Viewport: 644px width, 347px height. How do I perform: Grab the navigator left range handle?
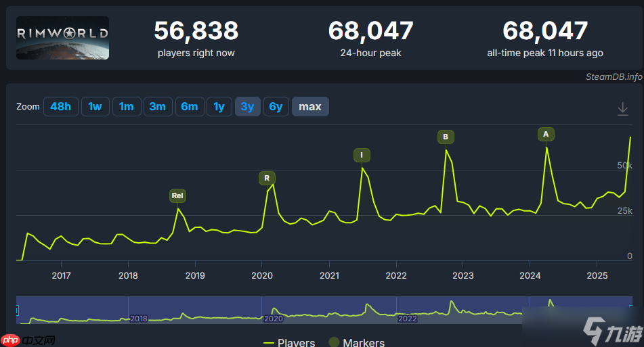(17, 310)
